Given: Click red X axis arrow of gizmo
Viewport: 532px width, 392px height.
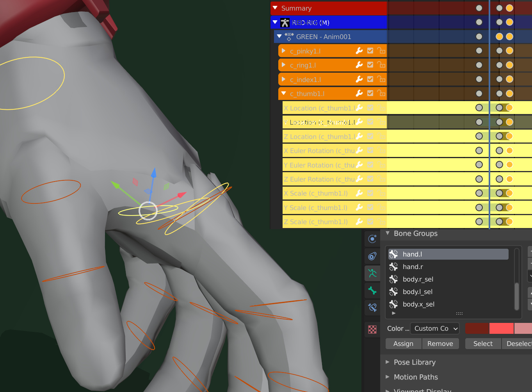Looking at the screenshot, I should (181, 194).
